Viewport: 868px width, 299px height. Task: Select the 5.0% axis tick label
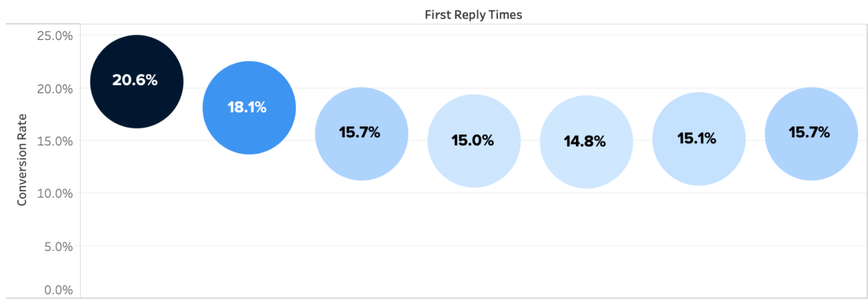[59, 246]
